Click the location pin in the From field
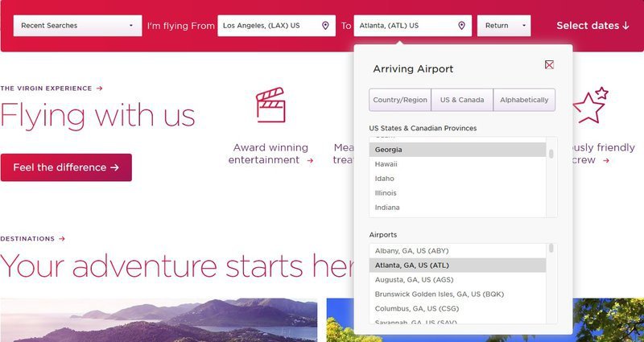Image resolution: width=644 pixels, height=342 pixels. [325, 26]
